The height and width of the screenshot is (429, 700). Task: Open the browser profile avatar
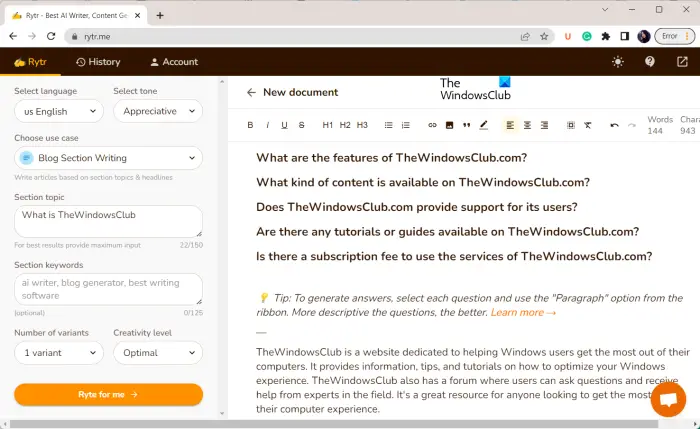point(644,37)
